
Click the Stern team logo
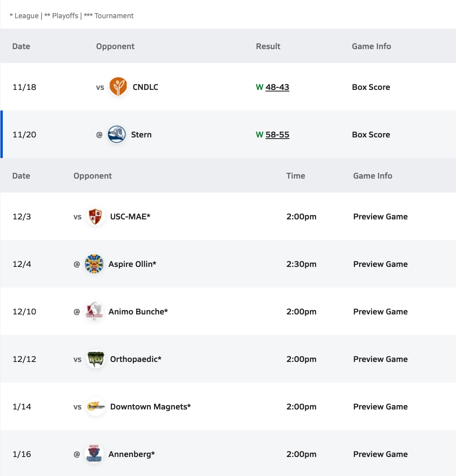coord(117,135)
